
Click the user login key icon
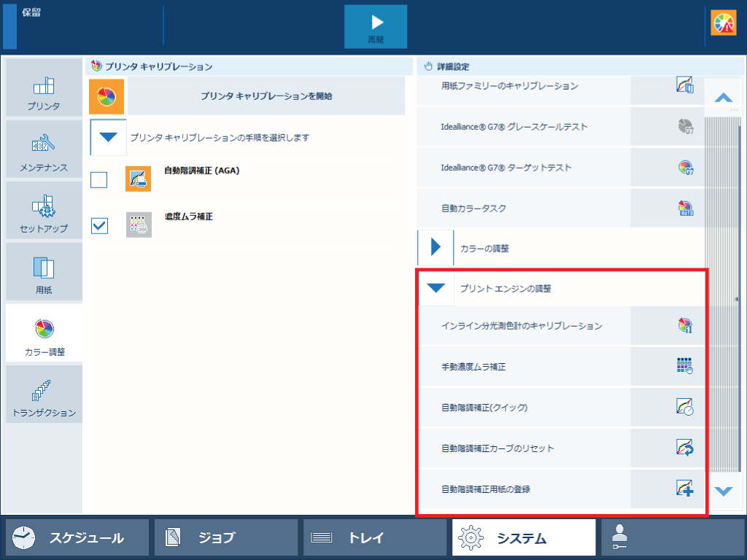click(x=619, y=537)
